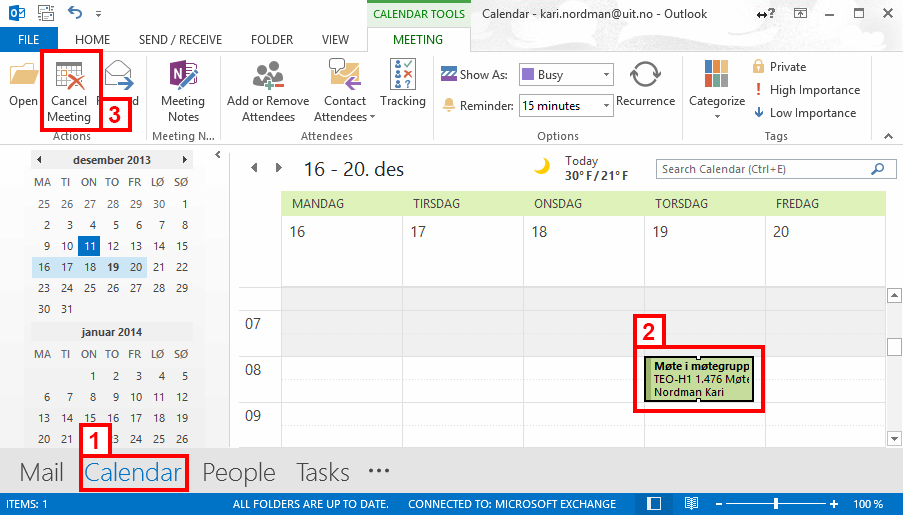The width and height of the screenshot is (903, 515).
Task: Click the Undo arrow in title bar
Action: (76, 14)
